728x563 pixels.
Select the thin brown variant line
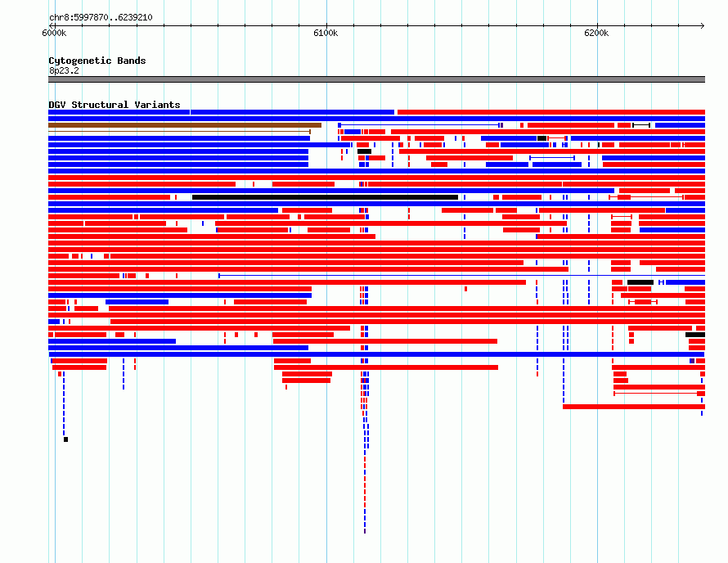[180, 132]
